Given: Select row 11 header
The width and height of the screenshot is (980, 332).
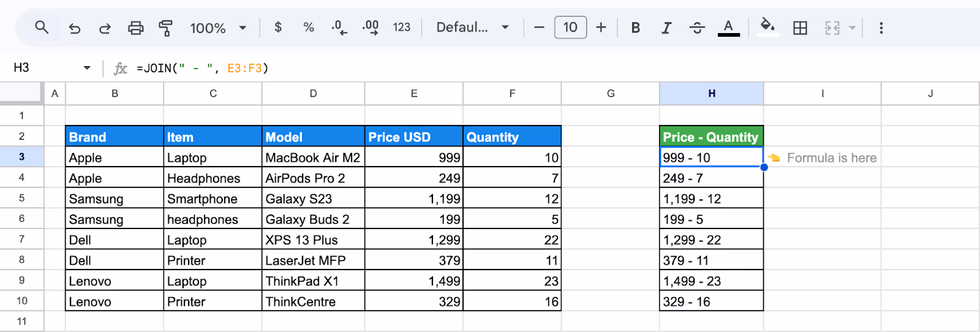Looking at the screenshot, I should pyautogui.click(x=22, y=321).
